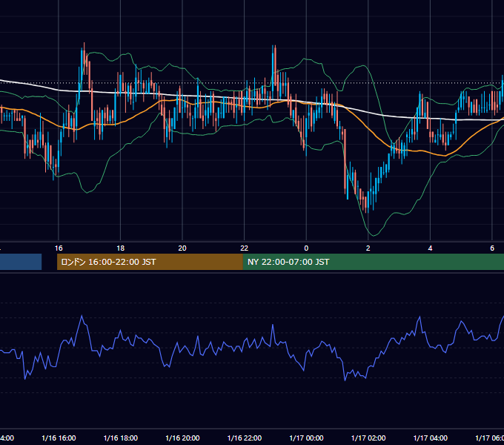The width and height of the screenshot is (504, 445).
Task: Click the 0 hour label on chart axis
Action: [306, 248]
